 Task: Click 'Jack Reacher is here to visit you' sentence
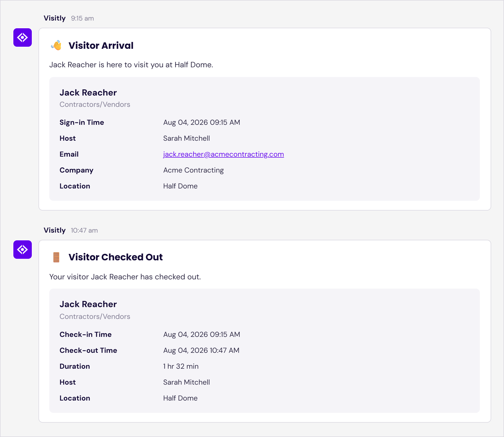click(131, 65)
